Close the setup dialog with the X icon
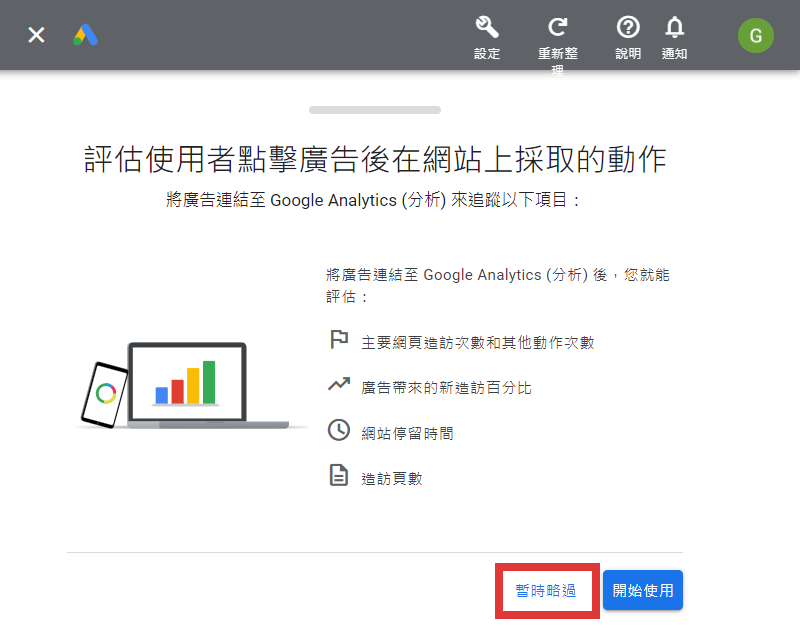The image size is (800, 640). coord(36,35)
